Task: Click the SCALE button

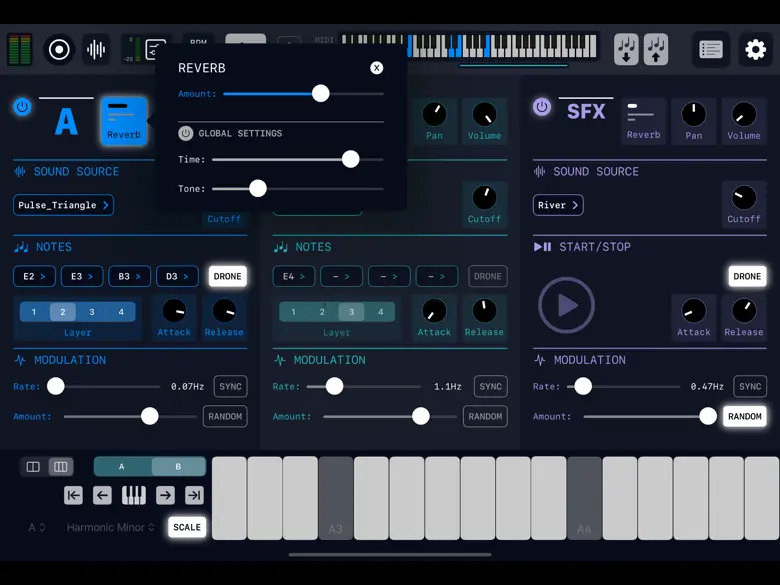Action: (x=187, y=527)
